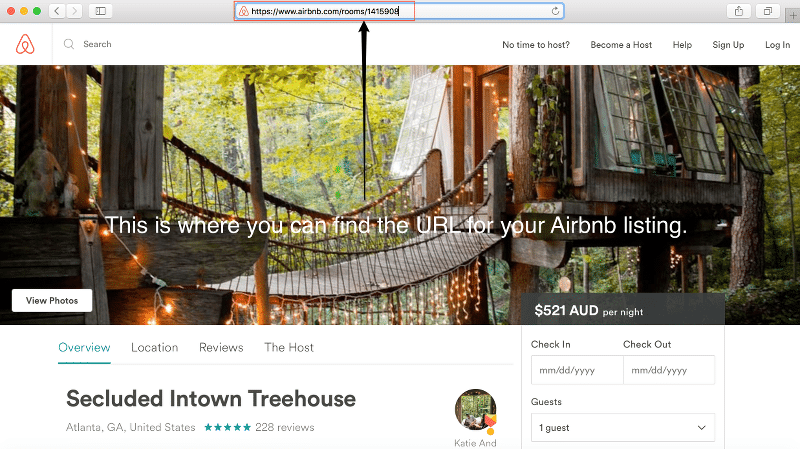Open the Become a Host link
Viewport: 800px width, 449px height.
tap(621, 45)
